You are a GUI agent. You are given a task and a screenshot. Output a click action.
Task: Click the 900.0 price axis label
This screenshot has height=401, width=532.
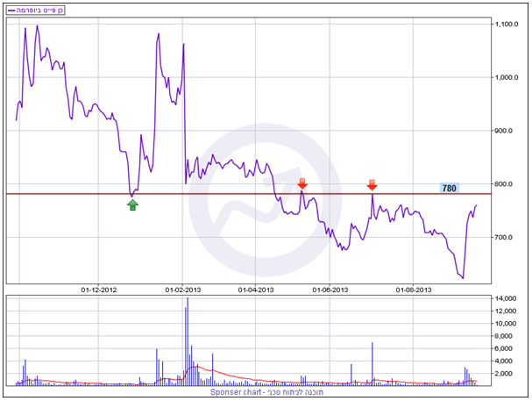(506, 132)
